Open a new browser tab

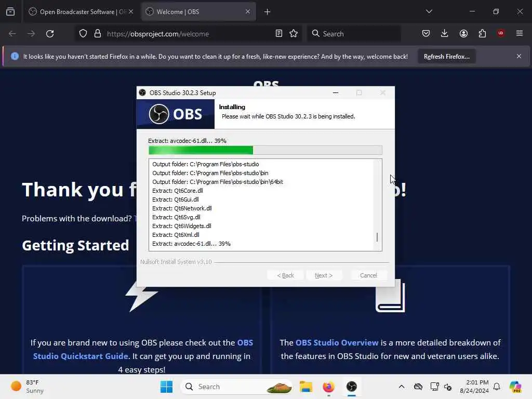(268, 12)
